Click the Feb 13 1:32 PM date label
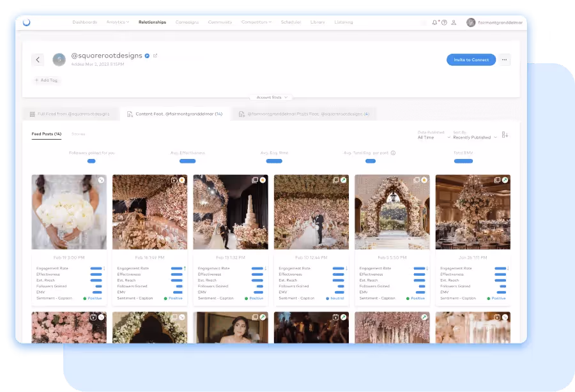 (x=231, y=257)
